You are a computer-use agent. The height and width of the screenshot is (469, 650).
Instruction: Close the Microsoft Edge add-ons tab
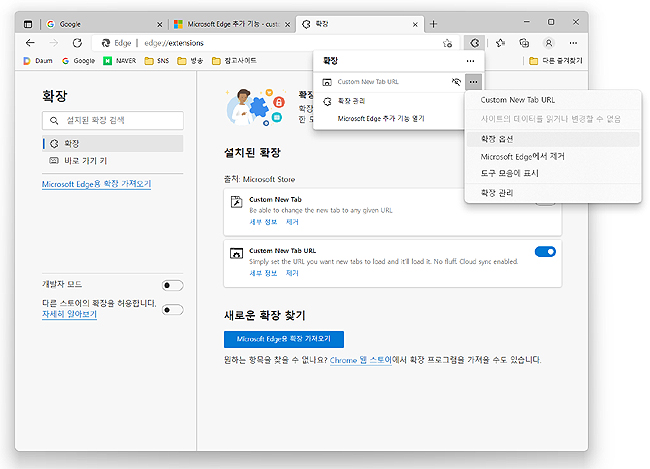click(287, 24)
